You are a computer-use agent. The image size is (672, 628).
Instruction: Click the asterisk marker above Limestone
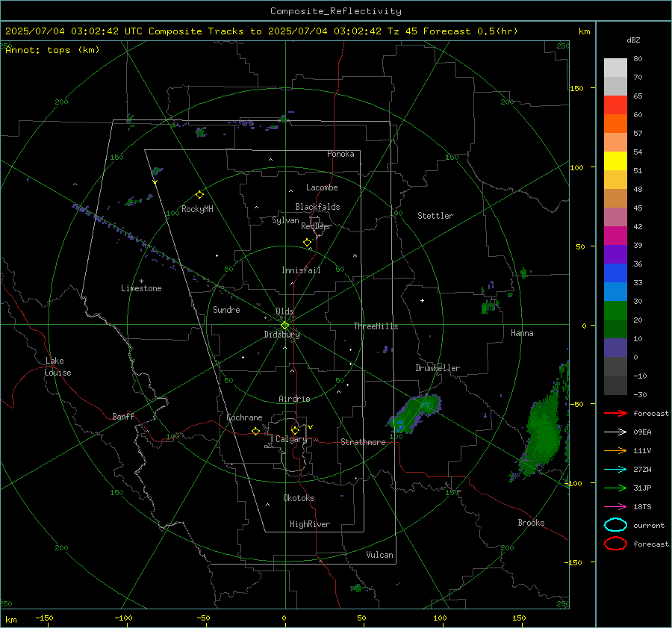(141, 282)
